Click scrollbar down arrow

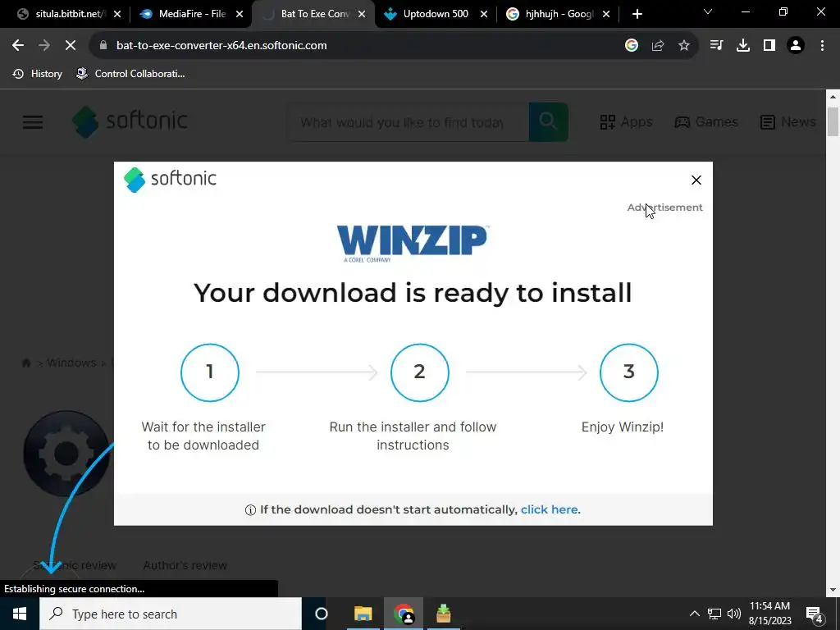(x=833, y=590)
